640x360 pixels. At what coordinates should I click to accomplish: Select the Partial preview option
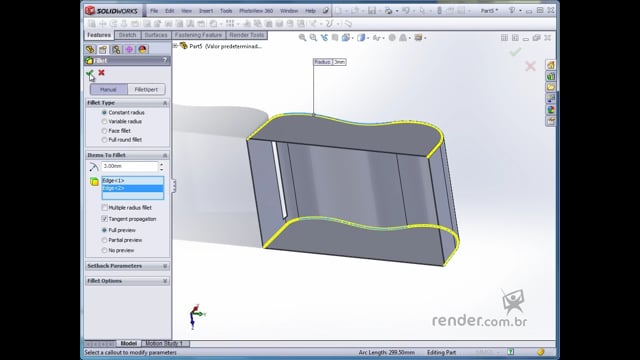104,240
